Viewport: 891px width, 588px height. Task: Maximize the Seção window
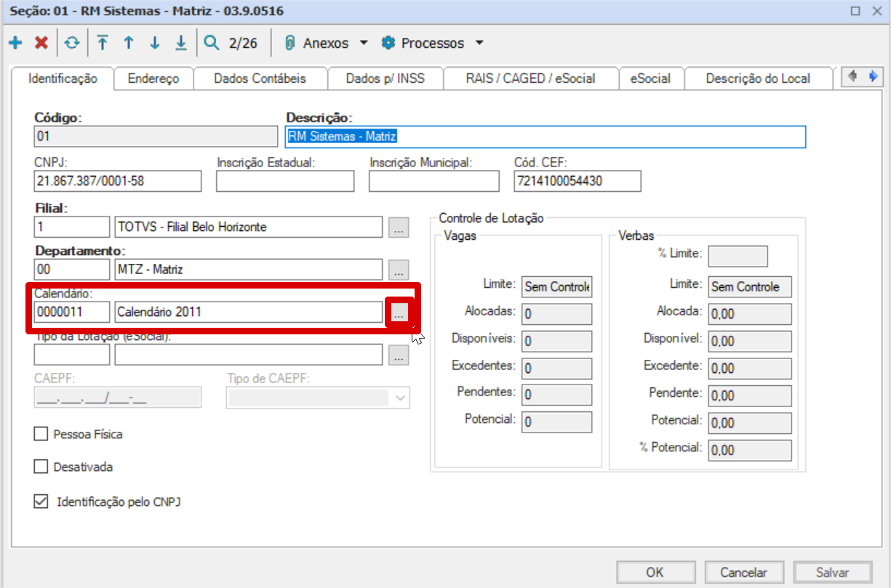pos(855,11)
